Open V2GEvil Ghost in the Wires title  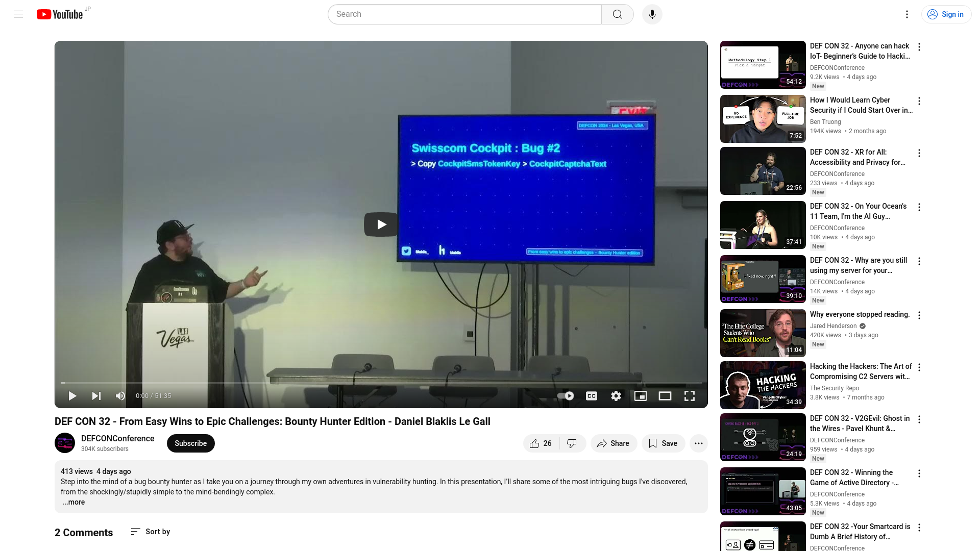[860, 423]
